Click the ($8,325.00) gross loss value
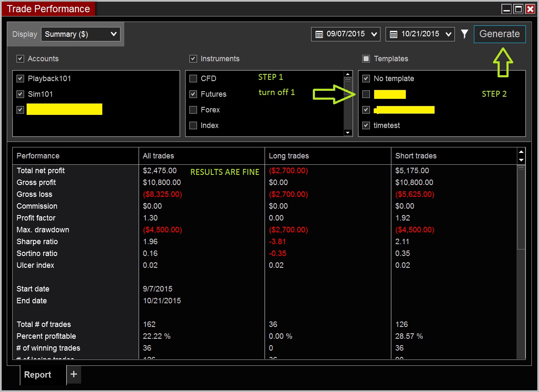This screenshot has width=539, height=392. tap(162, 194)
